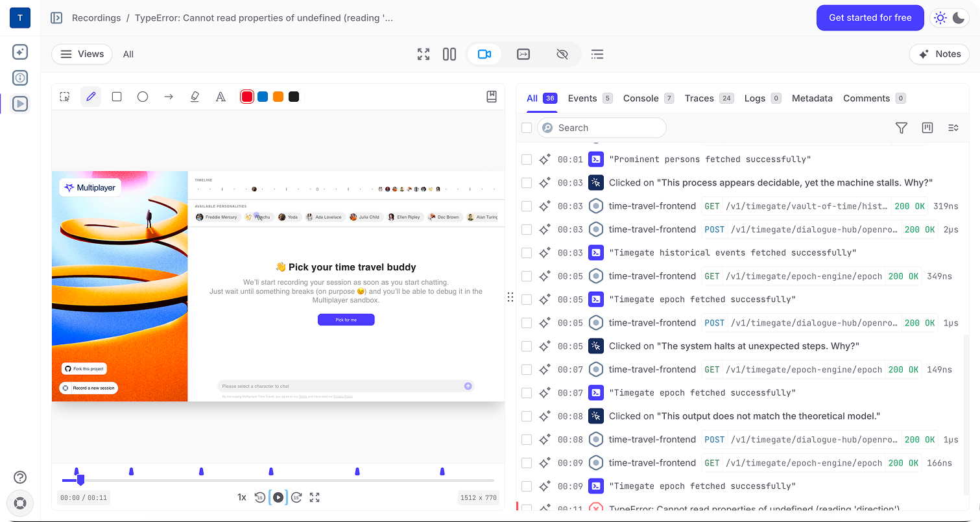Focus the Search input field
Image resolution: width=980 pixels, height=522 pixels.
pyautogui.click(x=602, y=128)
